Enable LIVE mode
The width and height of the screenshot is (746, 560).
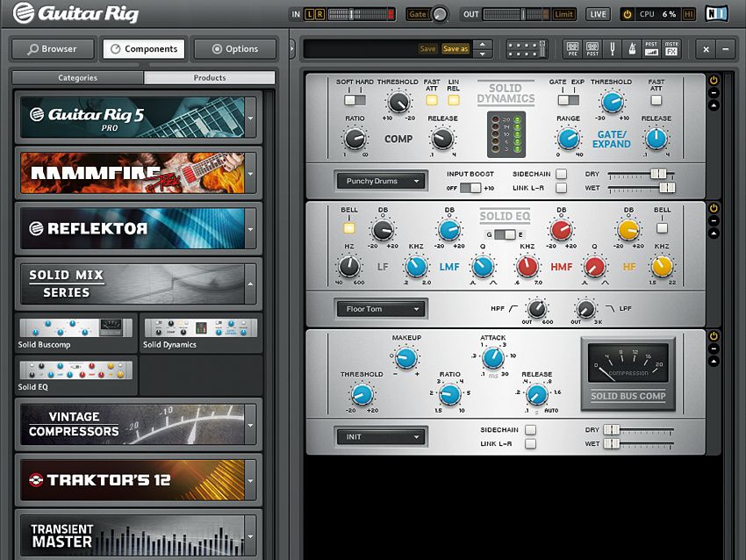pyautogui.click(x=597, y=13)
